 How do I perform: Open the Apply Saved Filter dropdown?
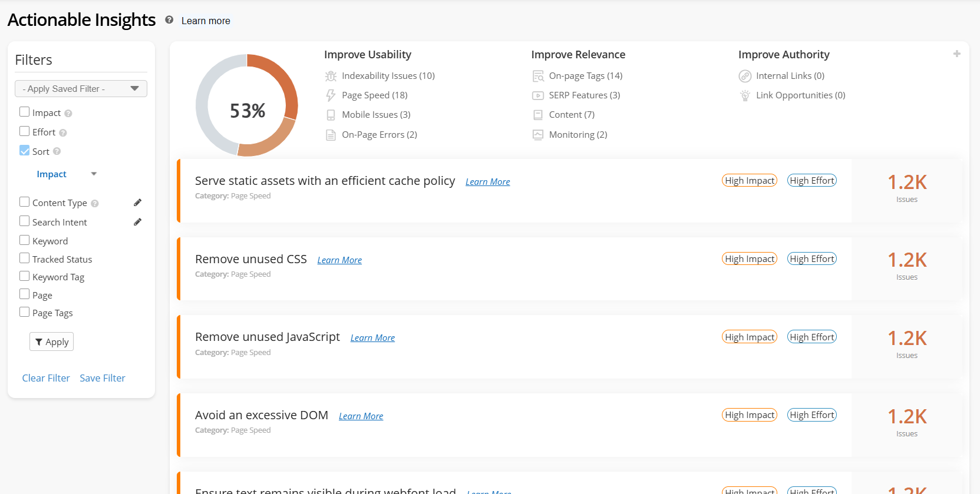(81, 88)
